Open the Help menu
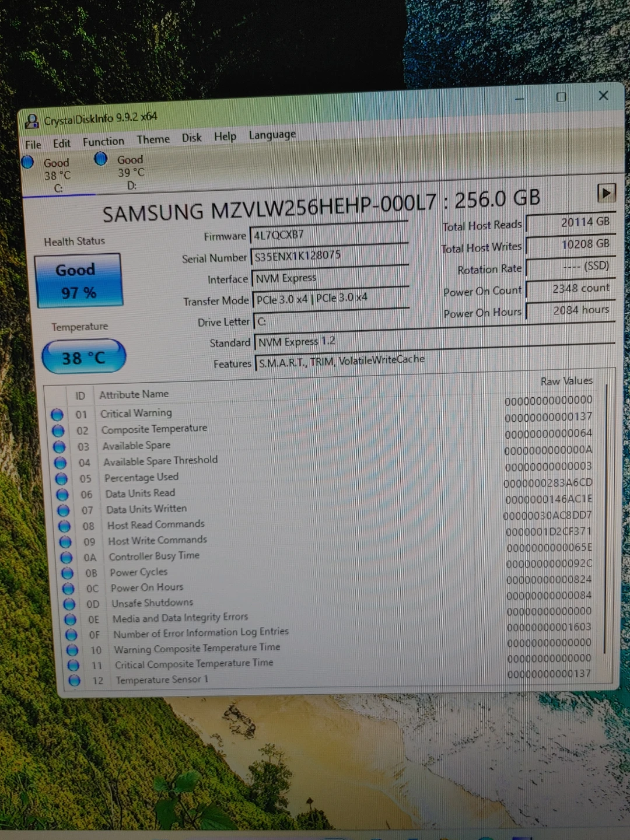Viewport: 630px width, 840px height. click(x=225, y=136)
